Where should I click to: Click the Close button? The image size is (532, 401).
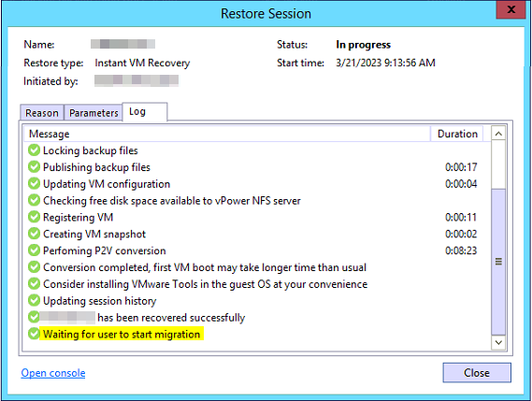(x=477, y=373)
